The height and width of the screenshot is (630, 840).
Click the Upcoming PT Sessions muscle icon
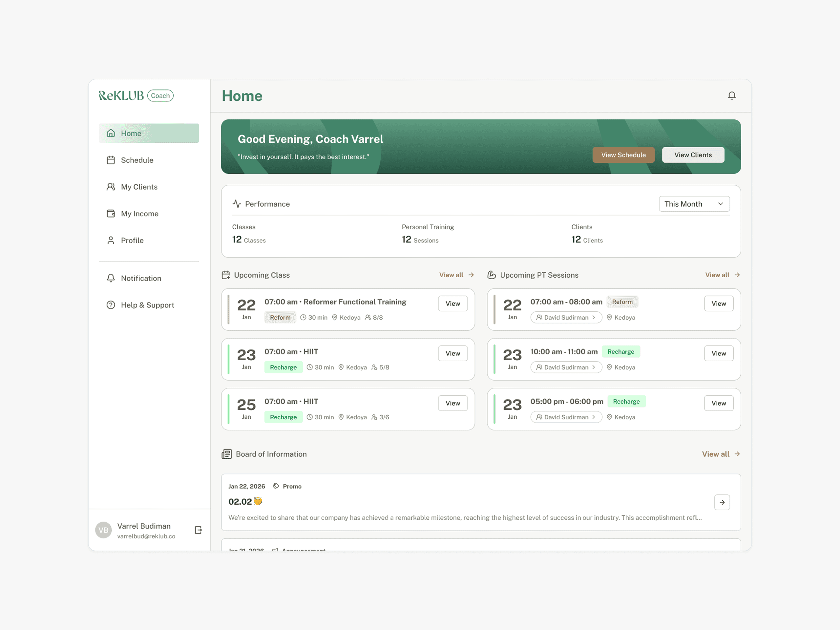[x=492, y=275]
